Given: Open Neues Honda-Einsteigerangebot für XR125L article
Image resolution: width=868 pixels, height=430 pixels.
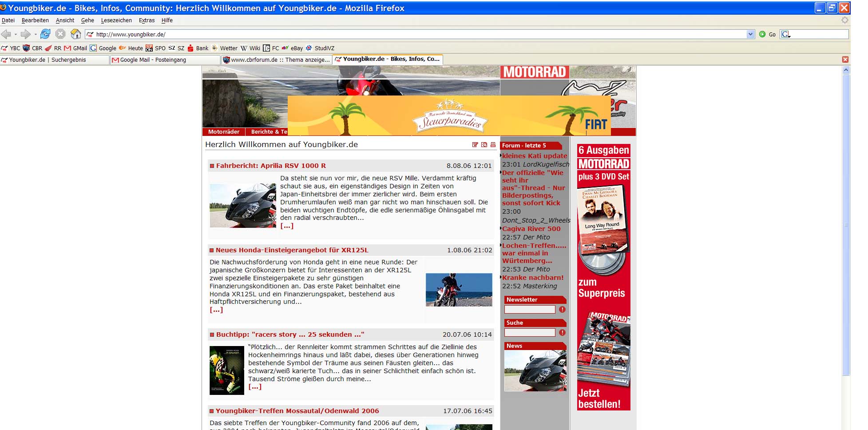Looking at the screenshot, I should (292, 250).
